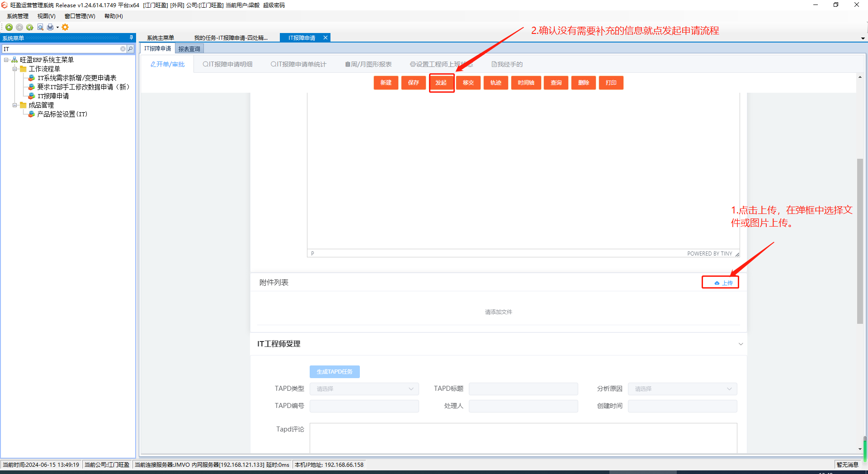Open the printer icon dropdown arrow
Image resolution: width=868 pixels, height=474 pixels.
point(57,28)
